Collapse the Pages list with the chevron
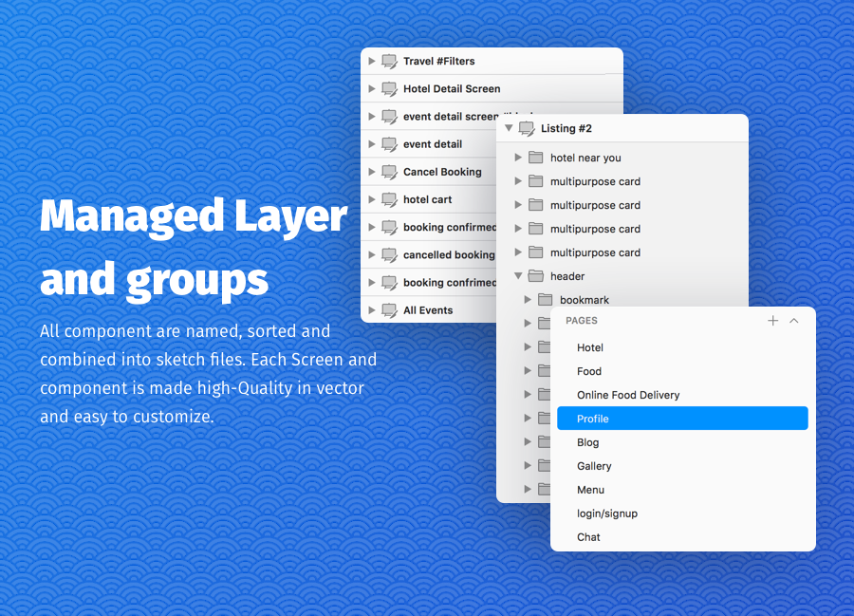Viewport: 854px width, 616px height. pyautogui.click(x=794, y=321)
